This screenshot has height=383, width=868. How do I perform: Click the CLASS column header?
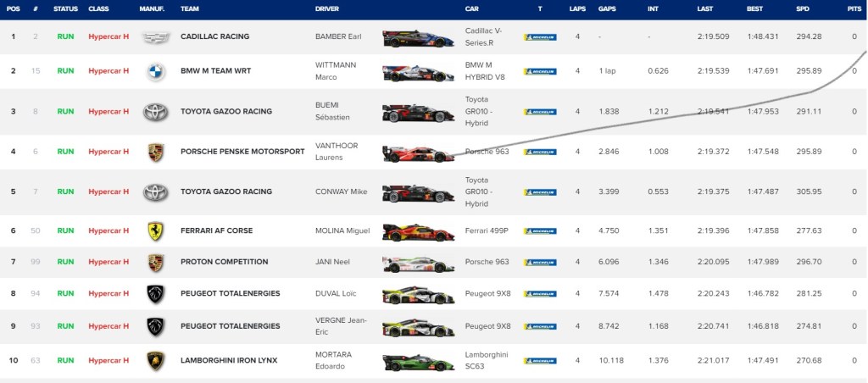click(x=98, y=8)
